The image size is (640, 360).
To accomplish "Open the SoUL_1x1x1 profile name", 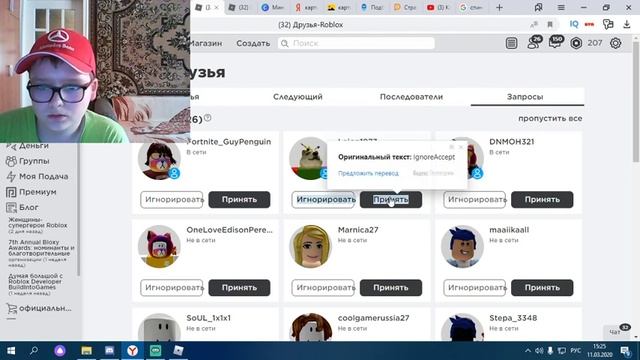I will [209, 318].
